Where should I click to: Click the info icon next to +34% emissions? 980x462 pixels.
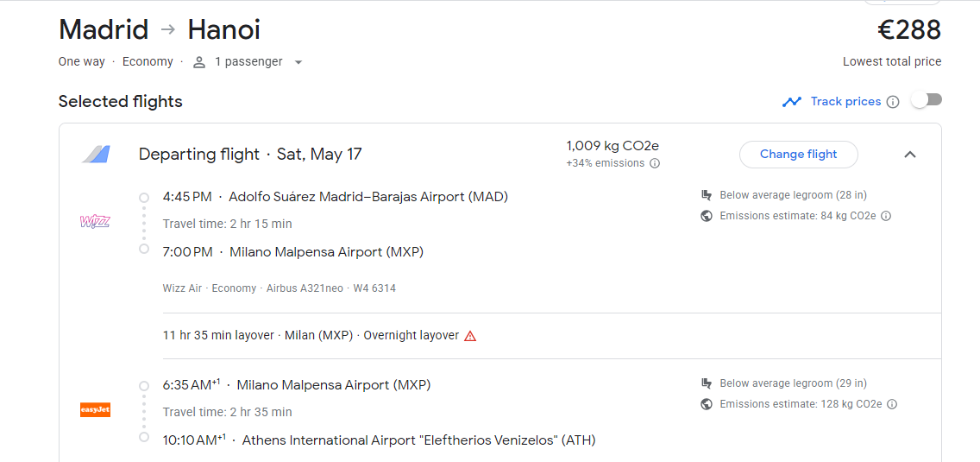(x=655, y=163)
